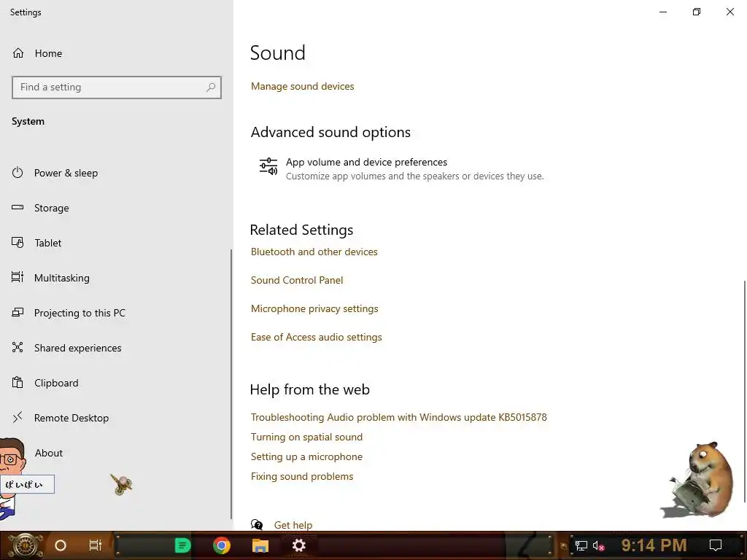This screenshot has height=560, width=747.
Task: Click the hamster reading book desktop mascot
Action: (x=699, y=480)
